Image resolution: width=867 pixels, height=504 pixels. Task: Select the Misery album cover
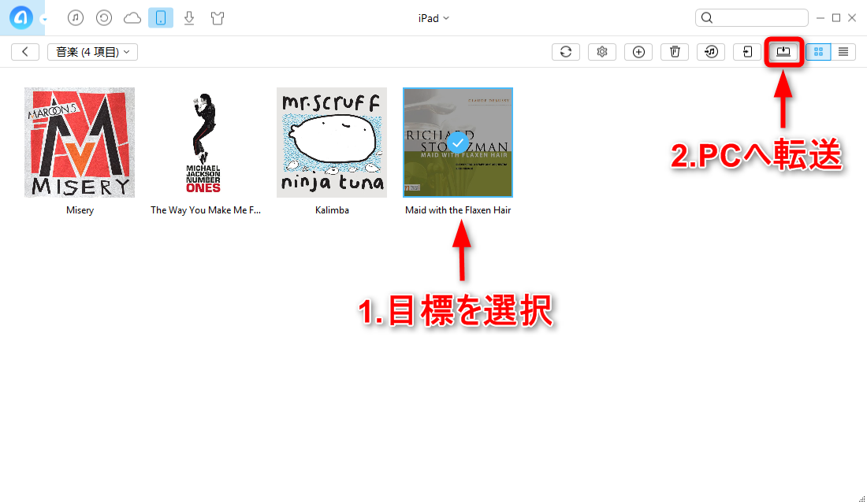click(x=80, y=142)
